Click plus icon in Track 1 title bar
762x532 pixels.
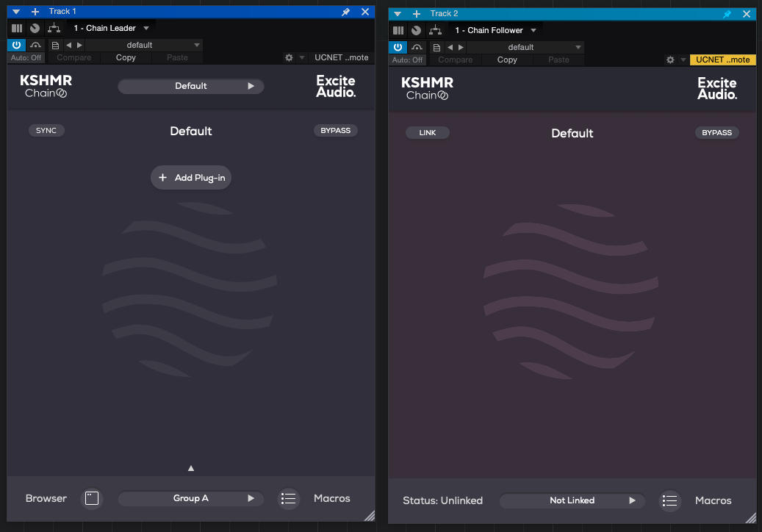35,11
